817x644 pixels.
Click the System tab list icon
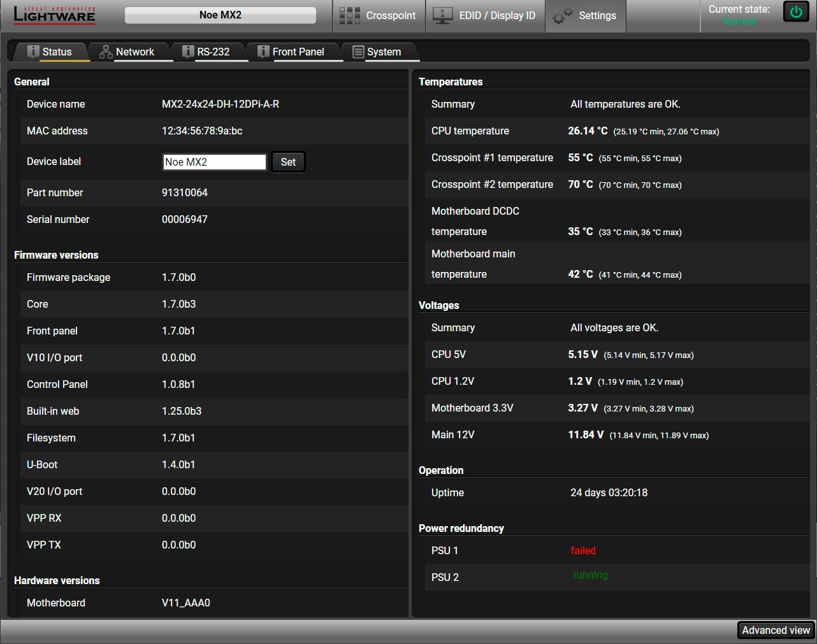(358, 52)
